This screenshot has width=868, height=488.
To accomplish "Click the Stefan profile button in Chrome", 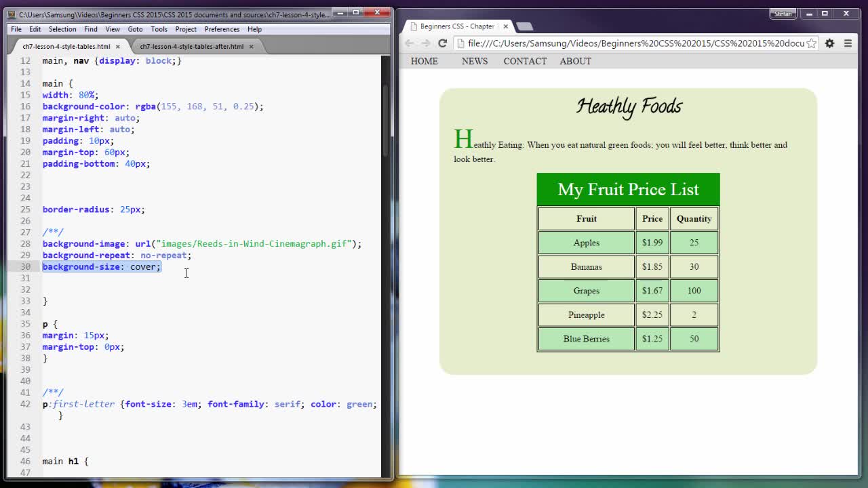I will point(783,14).
